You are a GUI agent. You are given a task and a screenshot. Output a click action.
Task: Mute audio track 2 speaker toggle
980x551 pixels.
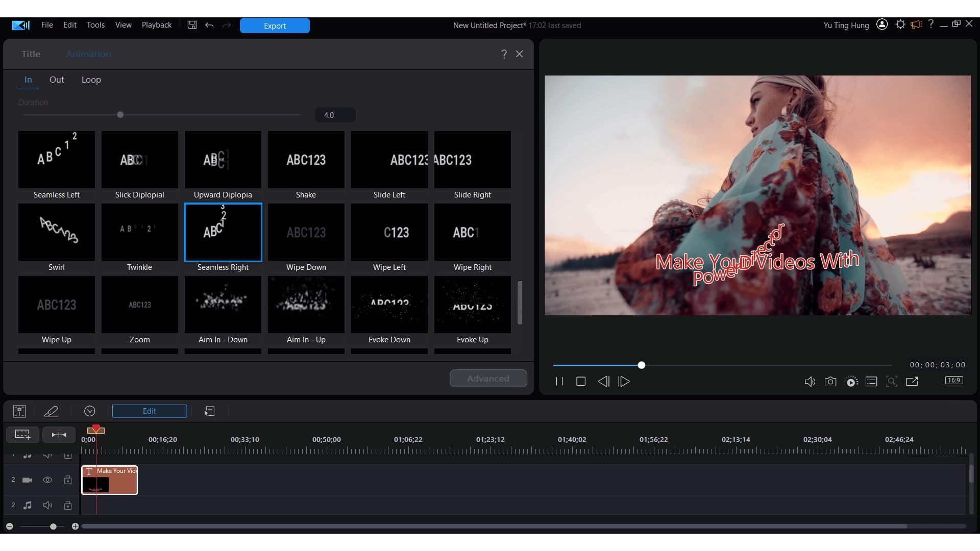pyautogui.click(x=47, y=505)
